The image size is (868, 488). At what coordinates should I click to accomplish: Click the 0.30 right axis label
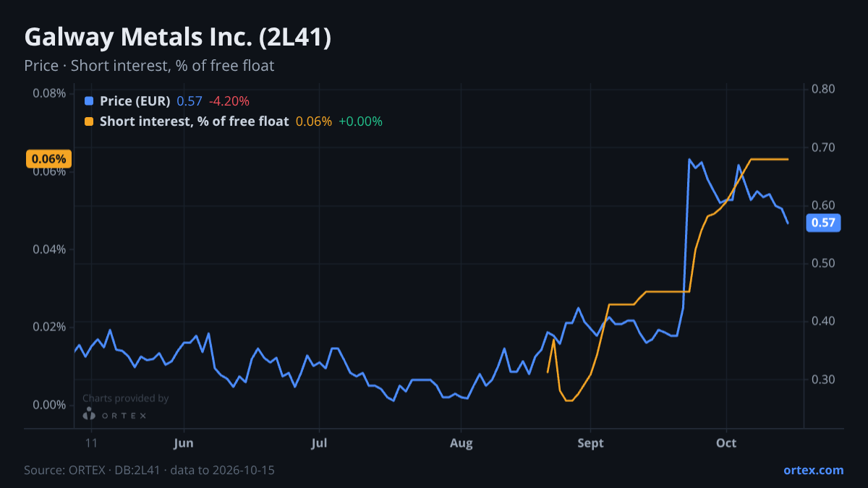tap(823, 380)
